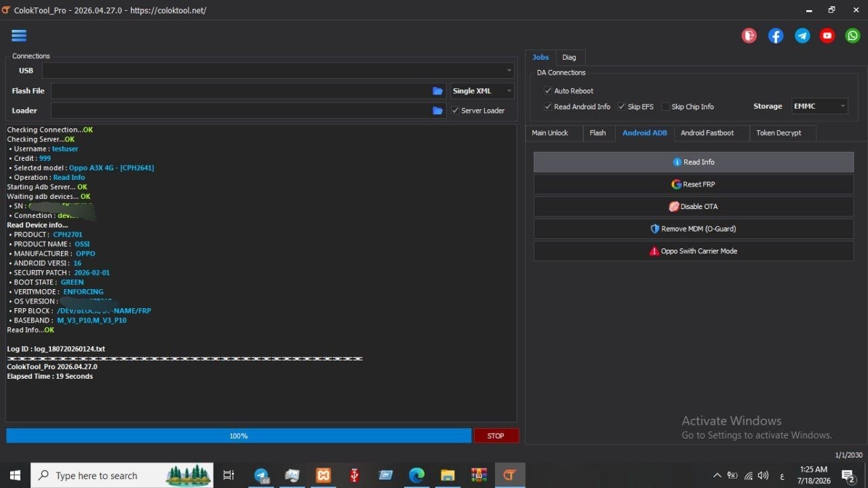Enable the Skip Chip Info checkbox
This screenshot has height=488, width=868.
click(x=665, y=107)
